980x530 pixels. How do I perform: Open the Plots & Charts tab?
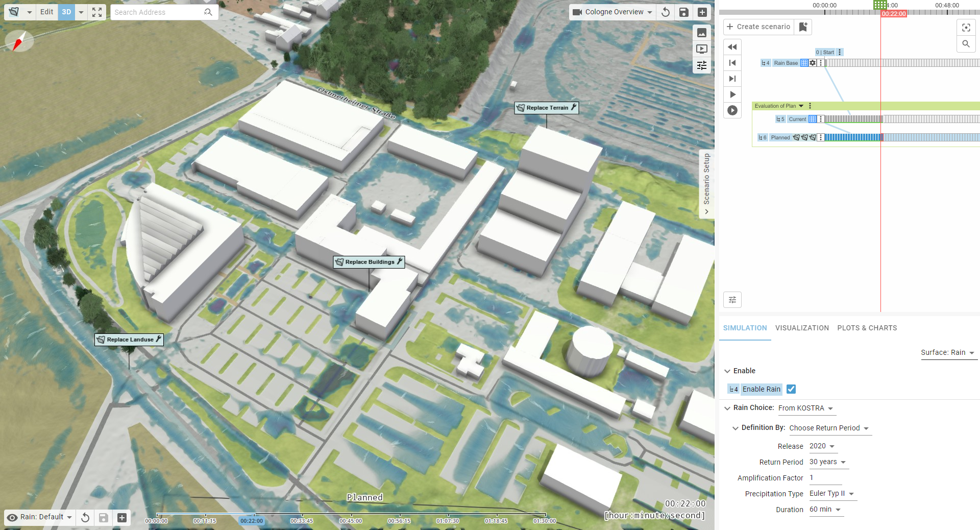pos(867,328)
